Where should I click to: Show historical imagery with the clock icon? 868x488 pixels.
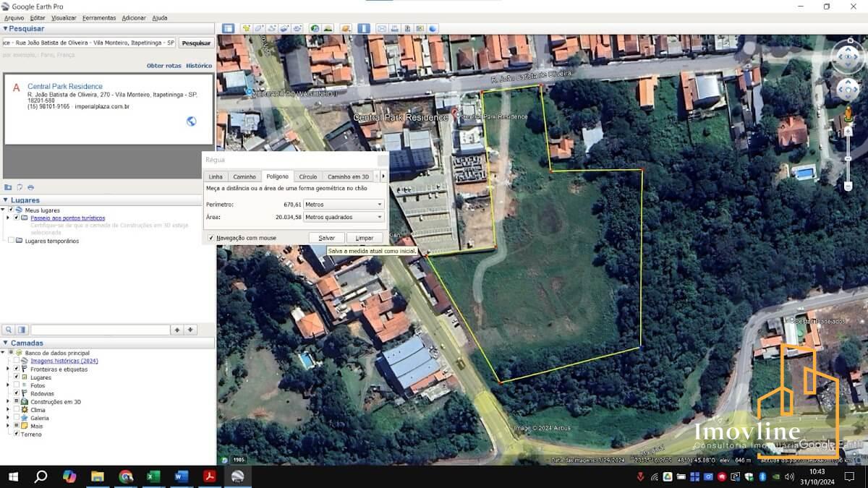point(315,28)
